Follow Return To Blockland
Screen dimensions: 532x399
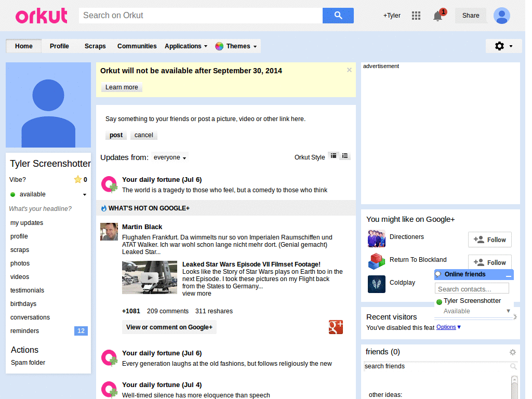pyautogui.click(x=489, y=262)
